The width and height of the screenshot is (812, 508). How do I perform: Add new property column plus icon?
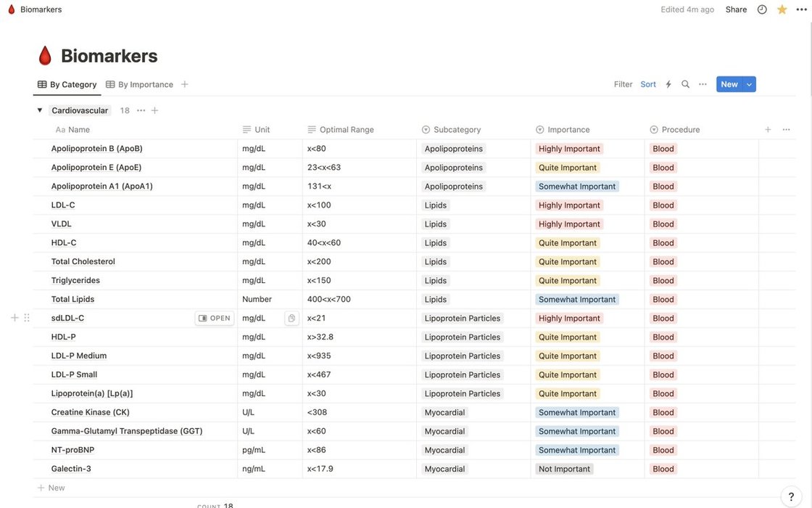point(768,130)
